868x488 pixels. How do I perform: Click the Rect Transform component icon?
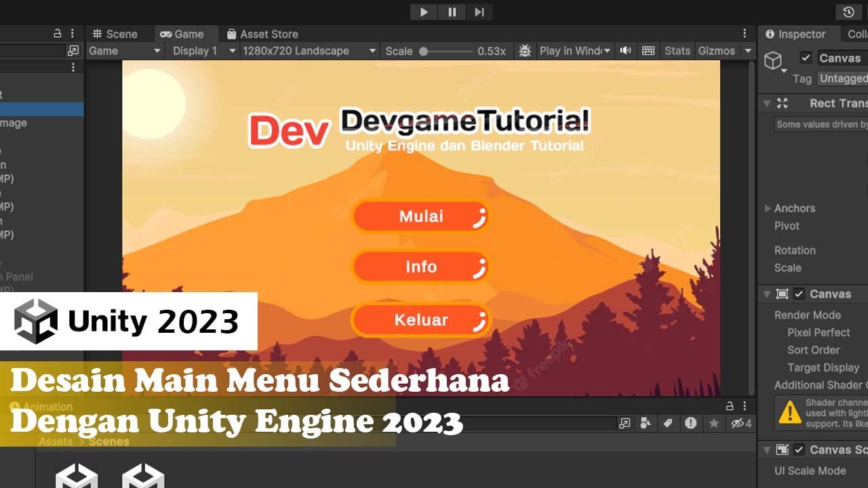[x=783, y=103]
